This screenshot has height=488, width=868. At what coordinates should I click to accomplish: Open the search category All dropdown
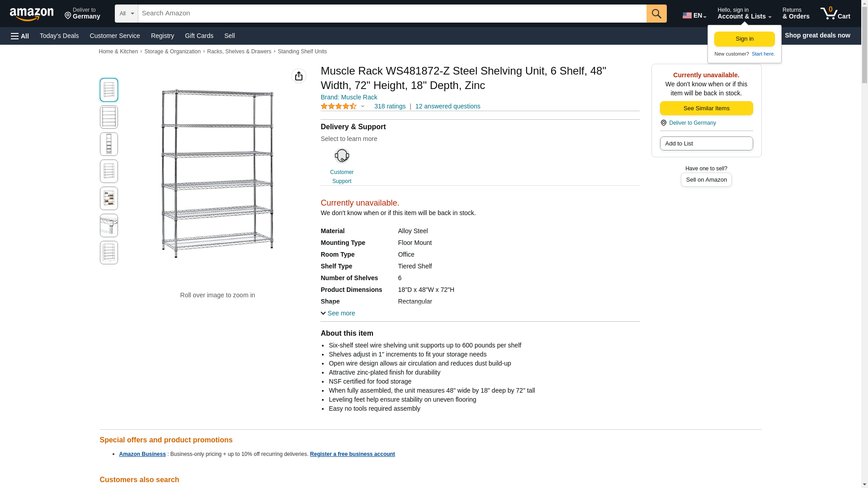pyautogui.click(x=126, y=14)
